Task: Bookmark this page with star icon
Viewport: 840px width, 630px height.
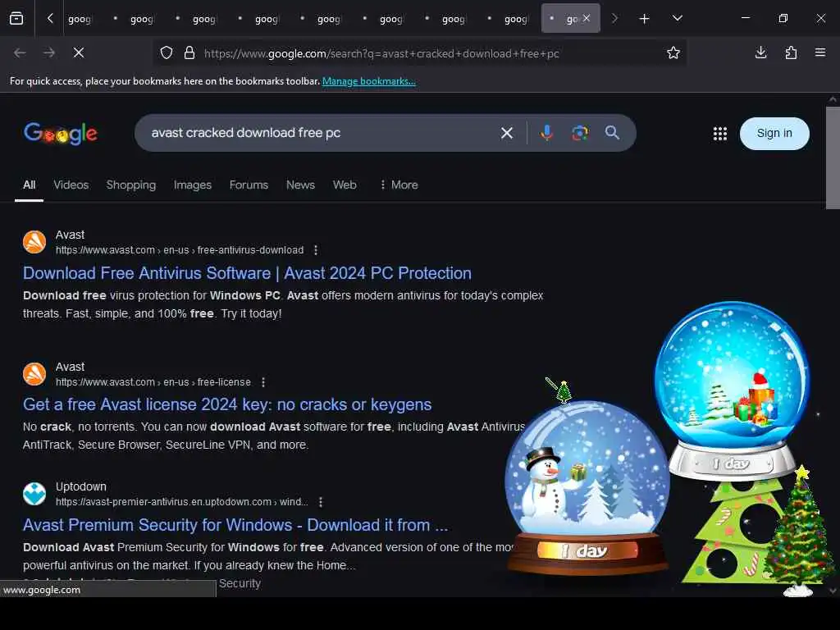Action: point(673,52)
